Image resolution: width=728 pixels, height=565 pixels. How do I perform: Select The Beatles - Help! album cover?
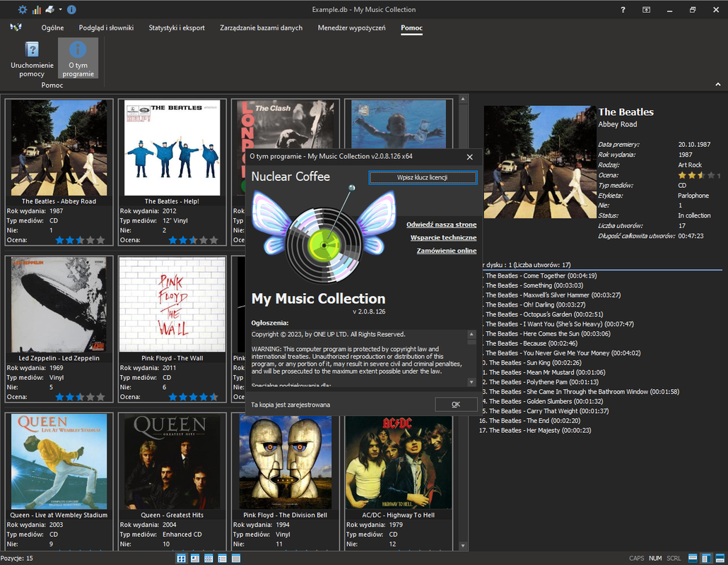click(x=172, y=148)
